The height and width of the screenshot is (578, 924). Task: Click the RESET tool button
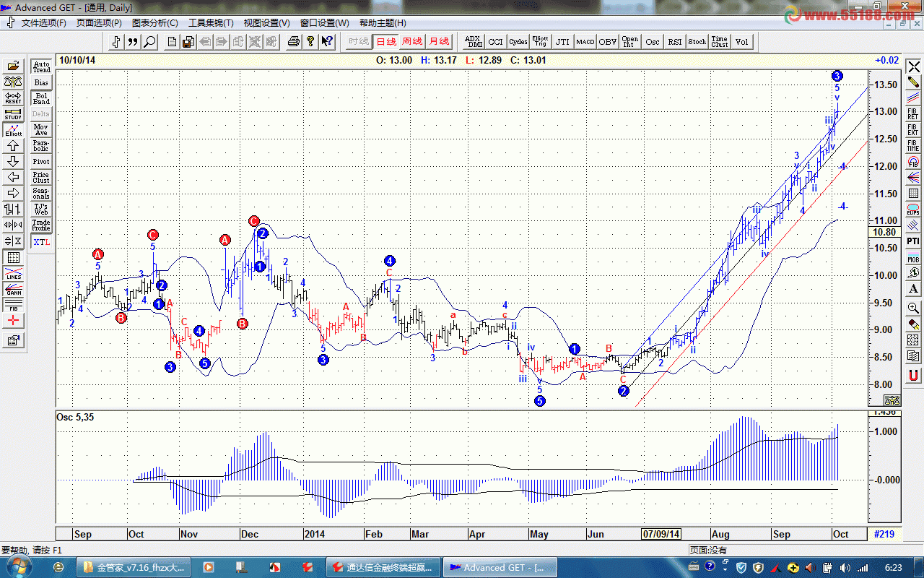[13, 98]
